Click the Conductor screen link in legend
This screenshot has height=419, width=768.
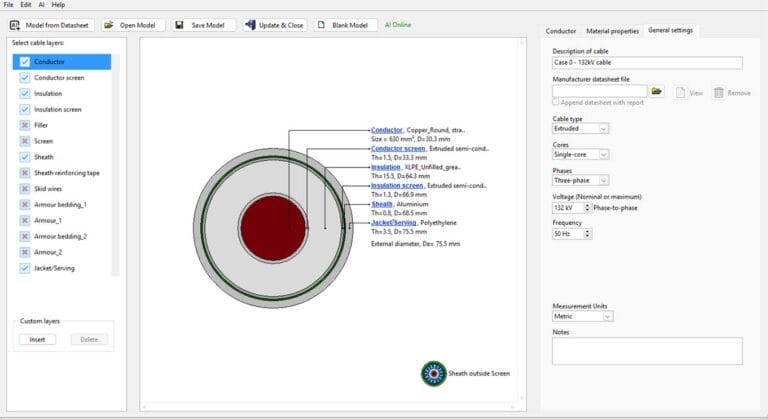point(398,148)
